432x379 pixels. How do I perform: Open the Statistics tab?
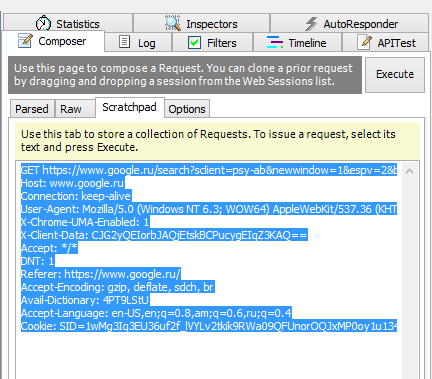[x=68, y=23]
